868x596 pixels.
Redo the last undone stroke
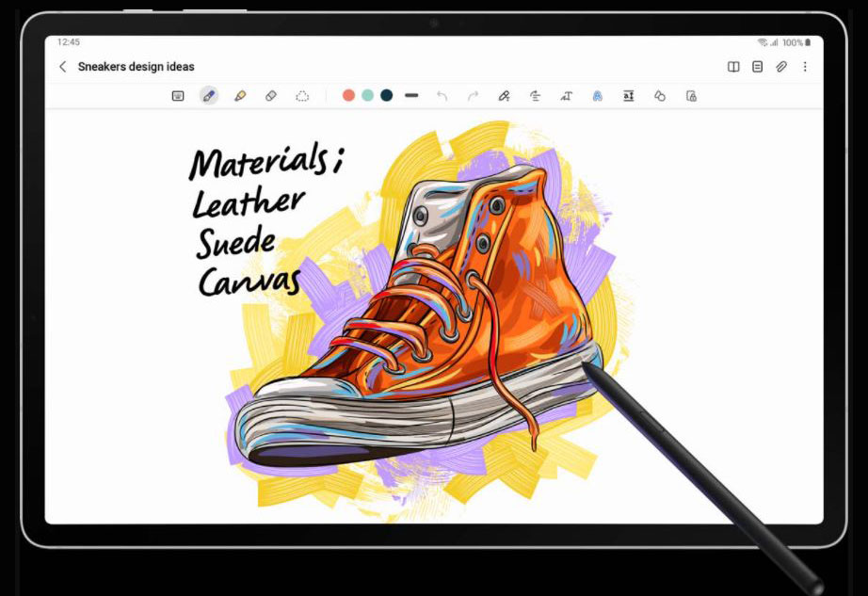click(x=473, y=95)
